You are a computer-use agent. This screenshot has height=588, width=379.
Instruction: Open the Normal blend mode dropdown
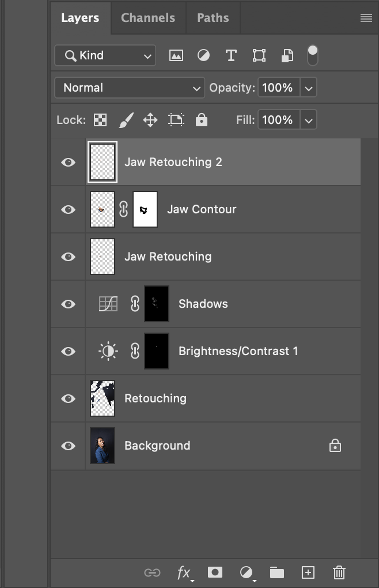[130, 88]
